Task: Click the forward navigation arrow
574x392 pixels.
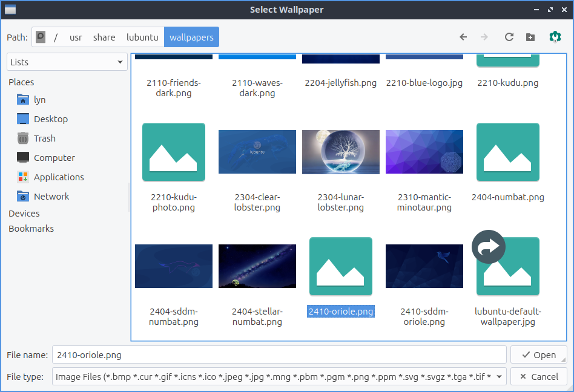Action: (x=484, y=37)
